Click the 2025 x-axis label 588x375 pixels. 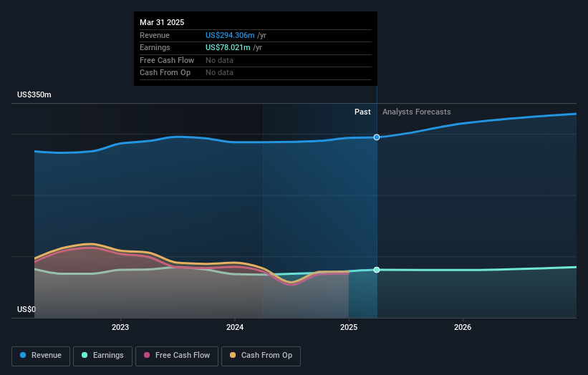[x=349, y=328]
